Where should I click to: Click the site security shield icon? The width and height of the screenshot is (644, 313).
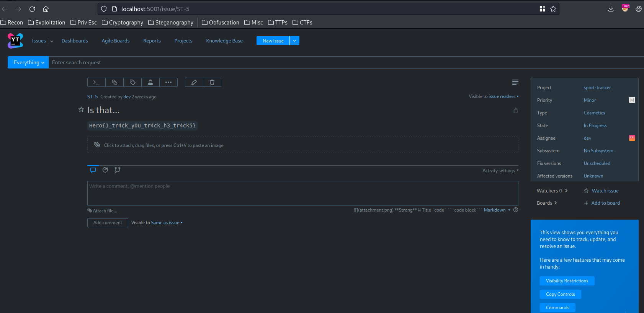click(104, 9)
